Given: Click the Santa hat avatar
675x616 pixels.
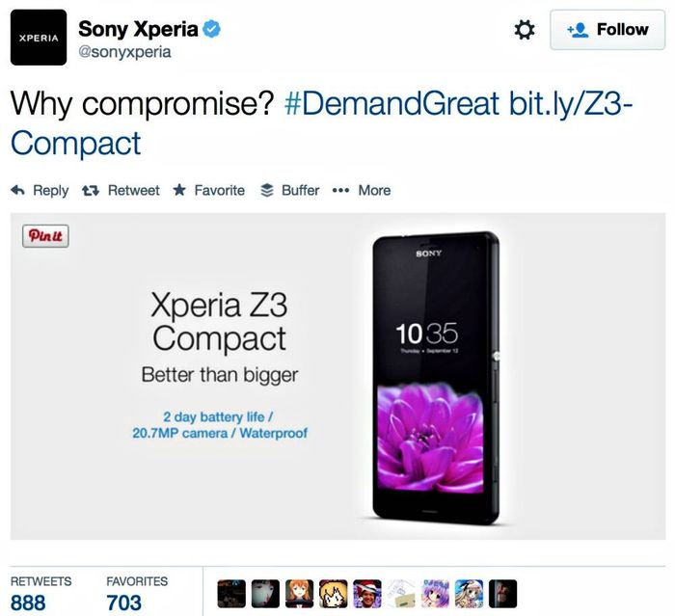Looking at the screenshot, I should pos(367,594).
